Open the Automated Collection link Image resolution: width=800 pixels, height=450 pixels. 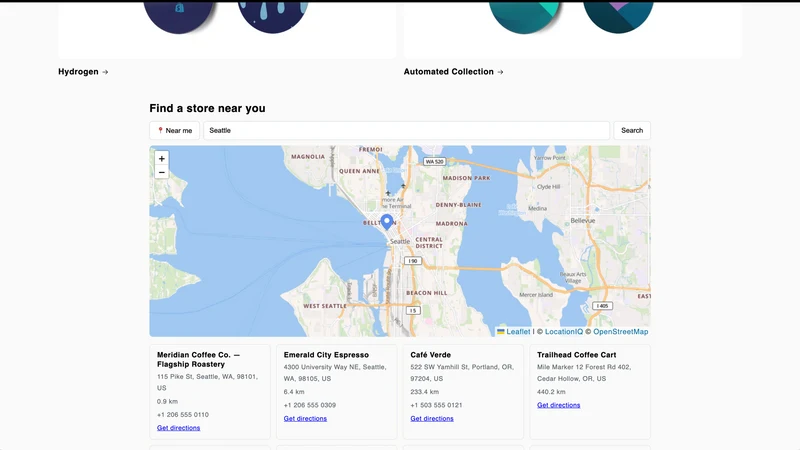pyautogui.click(x=454, y=72)
